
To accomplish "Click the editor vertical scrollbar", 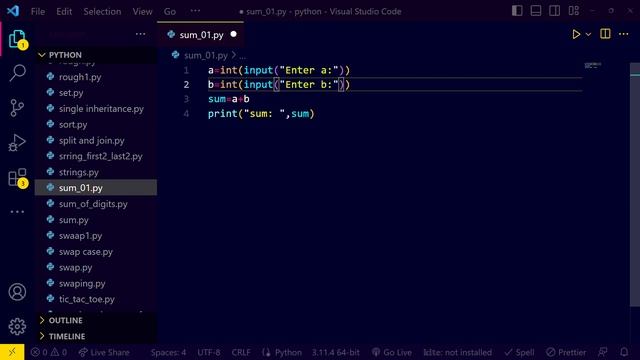I will 635,184.
